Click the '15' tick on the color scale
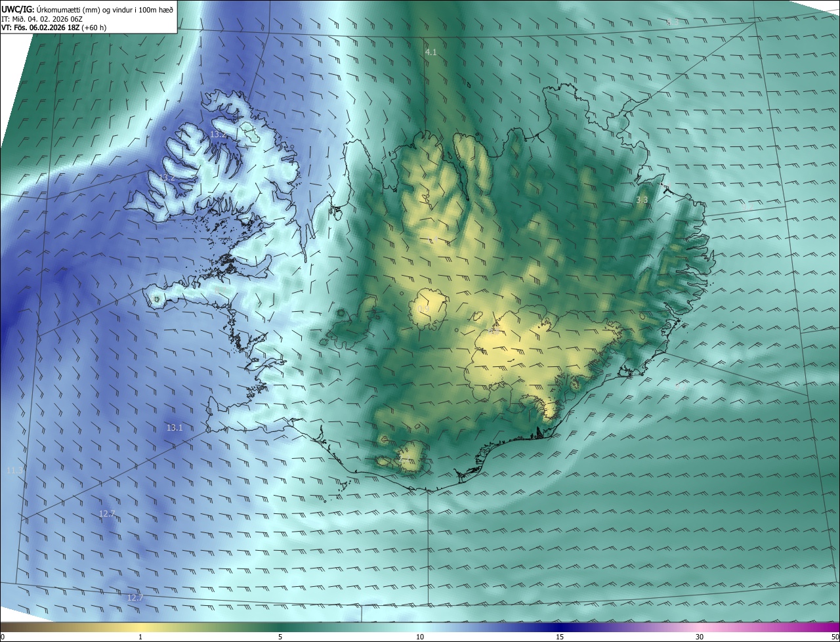Image resolution: width=840 pixels, height=642 pixels. pyautogui.click(x=560, y=637)
